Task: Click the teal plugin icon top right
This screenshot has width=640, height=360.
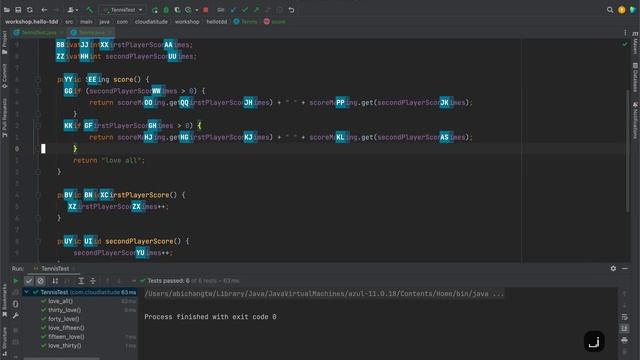Action: pos(633,10)
